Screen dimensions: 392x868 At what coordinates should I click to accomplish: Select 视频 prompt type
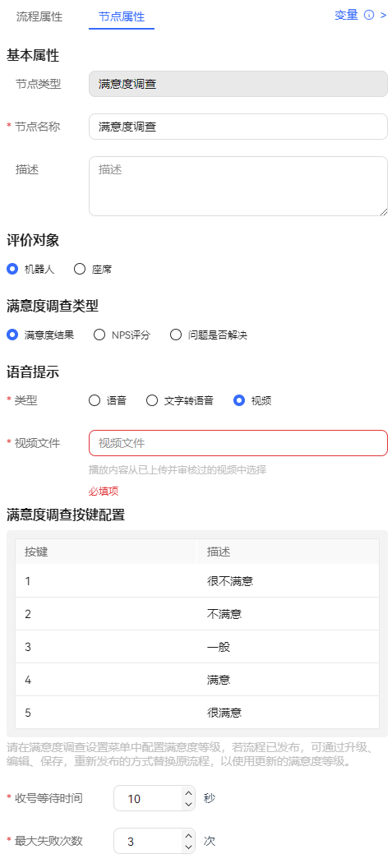[239, 401]
